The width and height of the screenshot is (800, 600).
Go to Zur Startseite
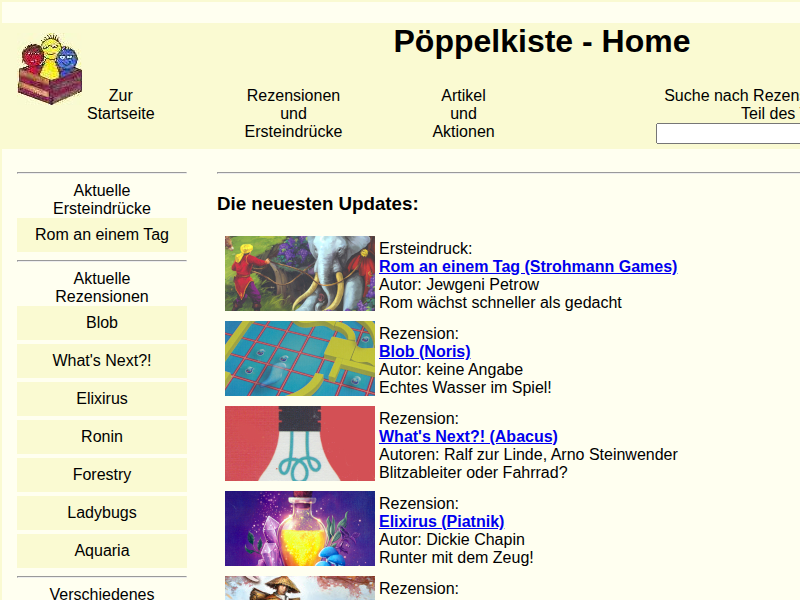tap(120, 105)
